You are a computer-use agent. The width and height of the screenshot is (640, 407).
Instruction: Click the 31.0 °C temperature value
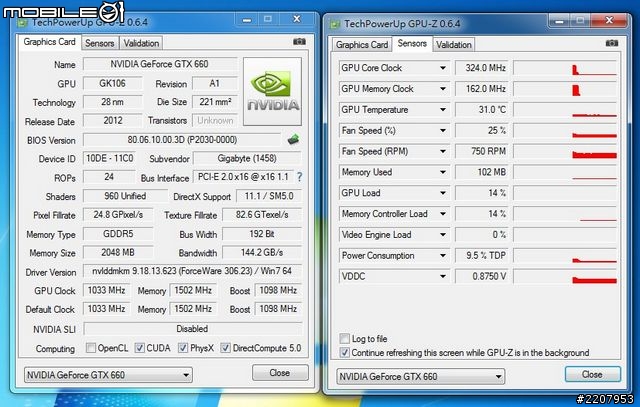[x=482, y=109]
